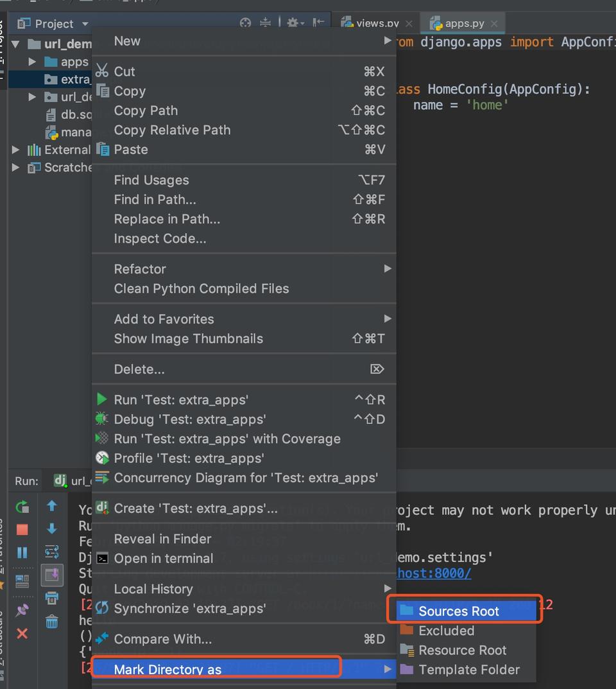Close the apps.py tab
Image resolution: width=616 pixels, height=689 pixels.
click(x=494, y=24)
